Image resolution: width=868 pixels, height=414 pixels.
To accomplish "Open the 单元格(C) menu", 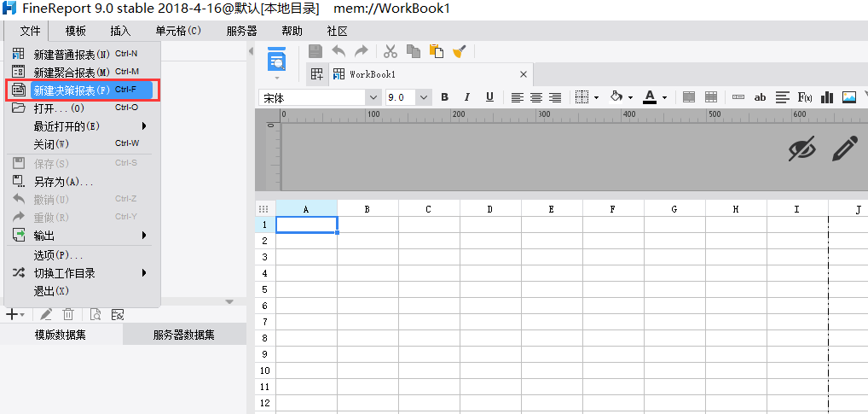I will pyautogui.click(x=178, y=31).
